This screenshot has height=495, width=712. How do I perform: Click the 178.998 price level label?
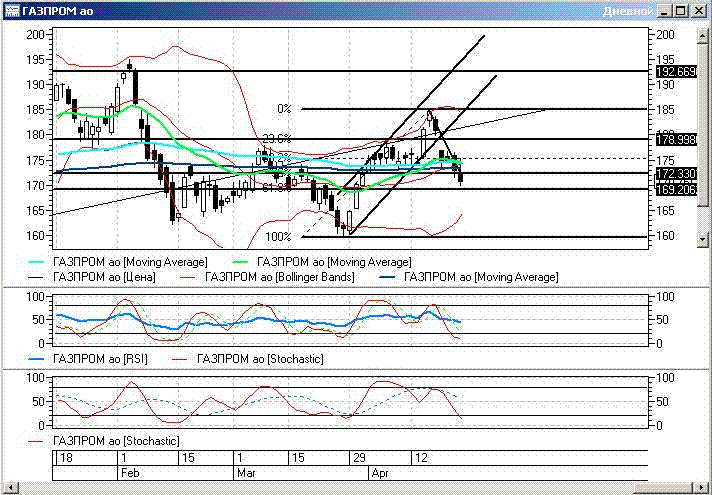tap(676, 139)
